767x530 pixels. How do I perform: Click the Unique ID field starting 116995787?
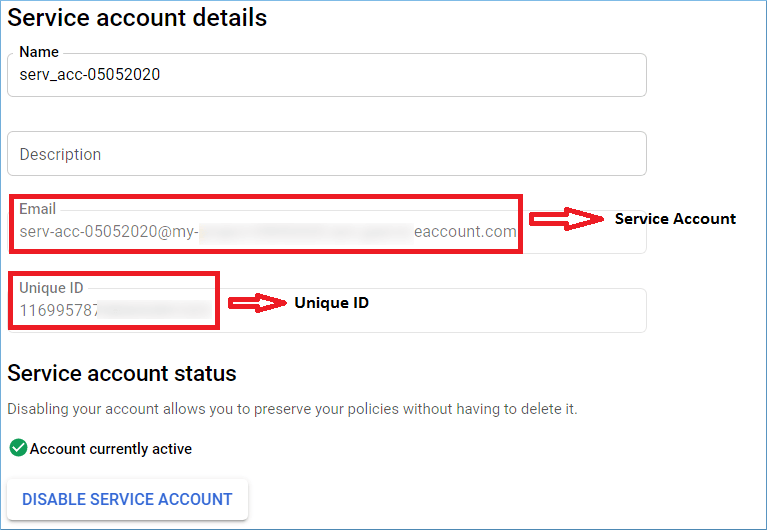tap(327, 310)
